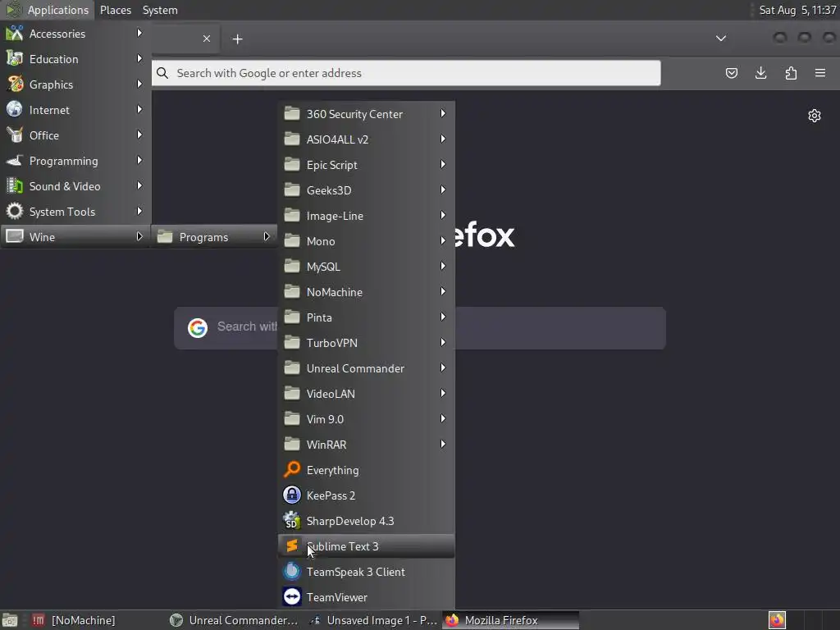
Task: Click the TeamViewer arrows icon
Action: [292, 596]
